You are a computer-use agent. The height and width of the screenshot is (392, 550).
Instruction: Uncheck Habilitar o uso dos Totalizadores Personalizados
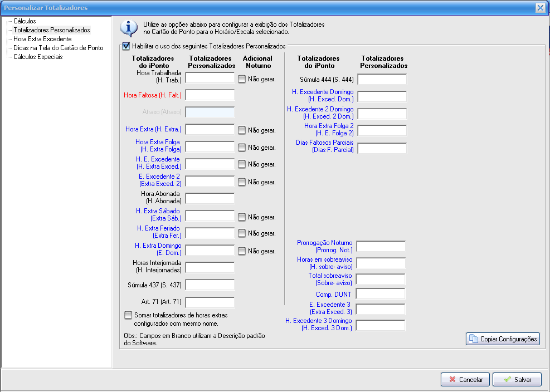126,46
